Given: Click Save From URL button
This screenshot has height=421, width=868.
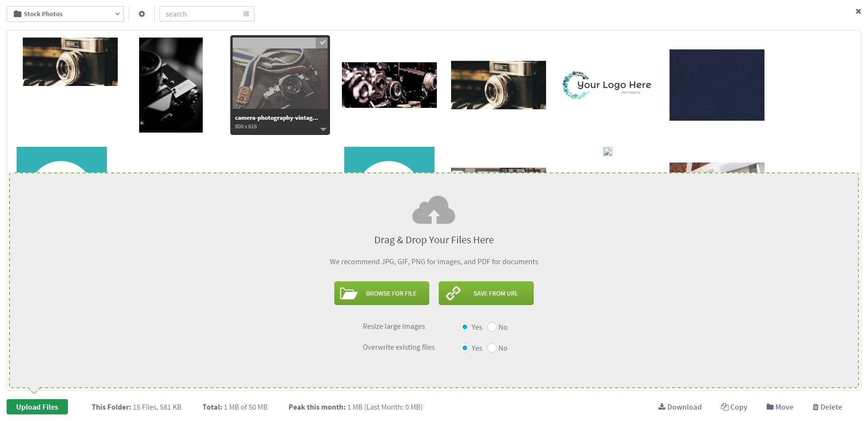Looking at the screenshot, I should (x=486, y=293).
